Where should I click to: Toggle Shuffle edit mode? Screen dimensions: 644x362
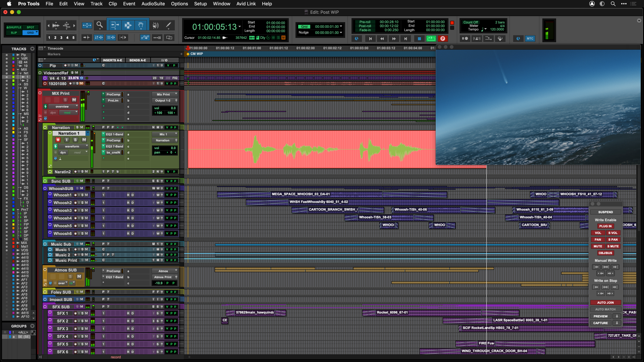coord(14,27)
